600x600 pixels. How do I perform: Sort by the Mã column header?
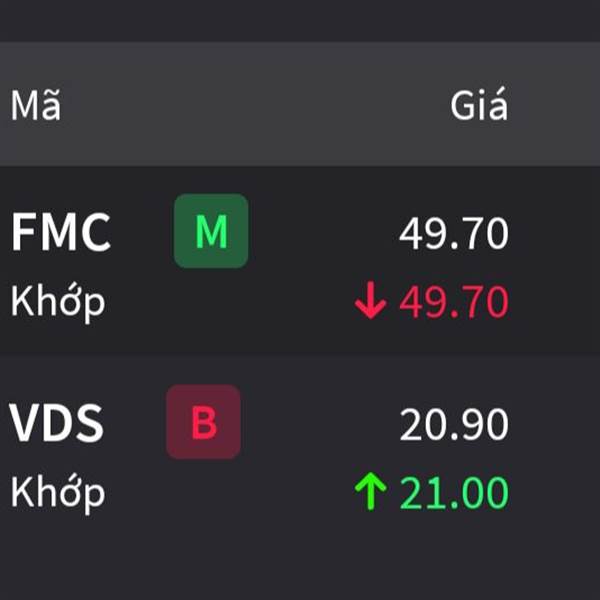pyautogui.click(x=35, y=105)
